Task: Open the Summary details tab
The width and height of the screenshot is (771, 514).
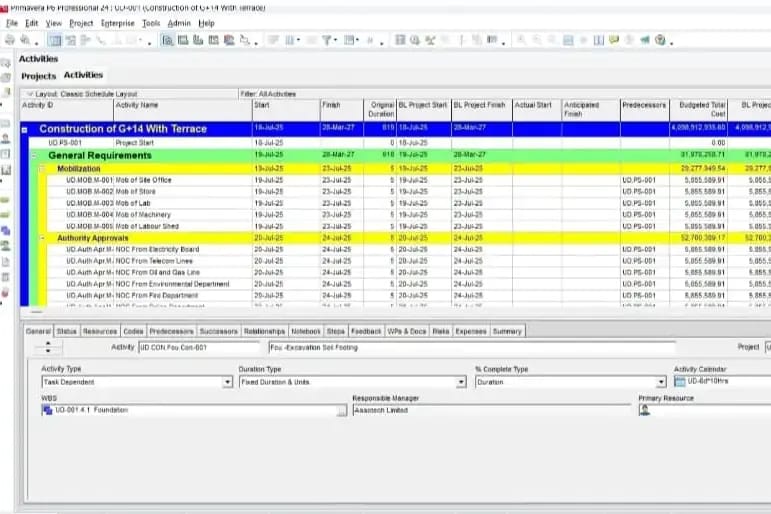Action: coord(507,332)
